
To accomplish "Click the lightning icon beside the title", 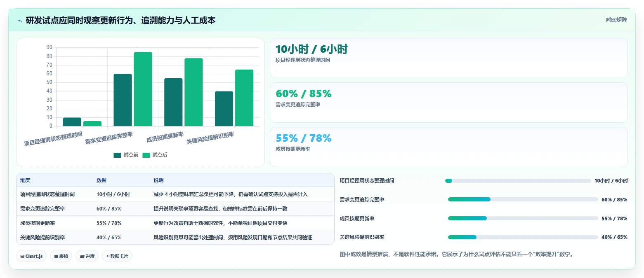I will point(20,21).
